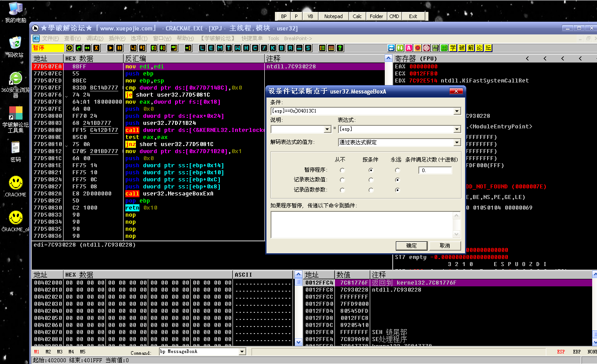Image resolution: width=597 pixels, height=364 pixels.
Task: Close the conditional breakpoint dialog
Action: (x=456, y=91)
